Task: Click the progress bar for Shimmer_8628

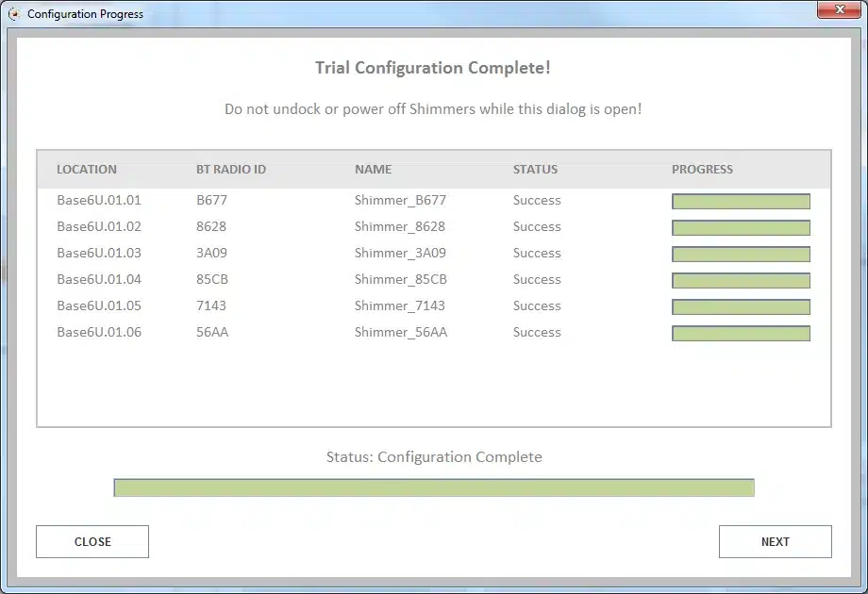Action: point(742,228)
